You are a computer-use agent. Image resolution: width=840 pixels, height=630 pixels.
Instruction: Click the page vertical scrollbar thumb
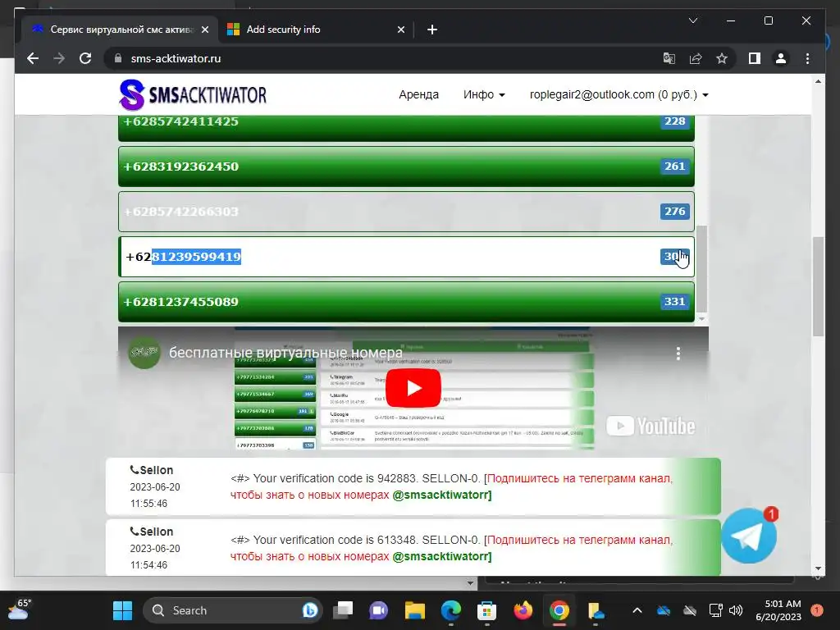click(x=818, y=286)
